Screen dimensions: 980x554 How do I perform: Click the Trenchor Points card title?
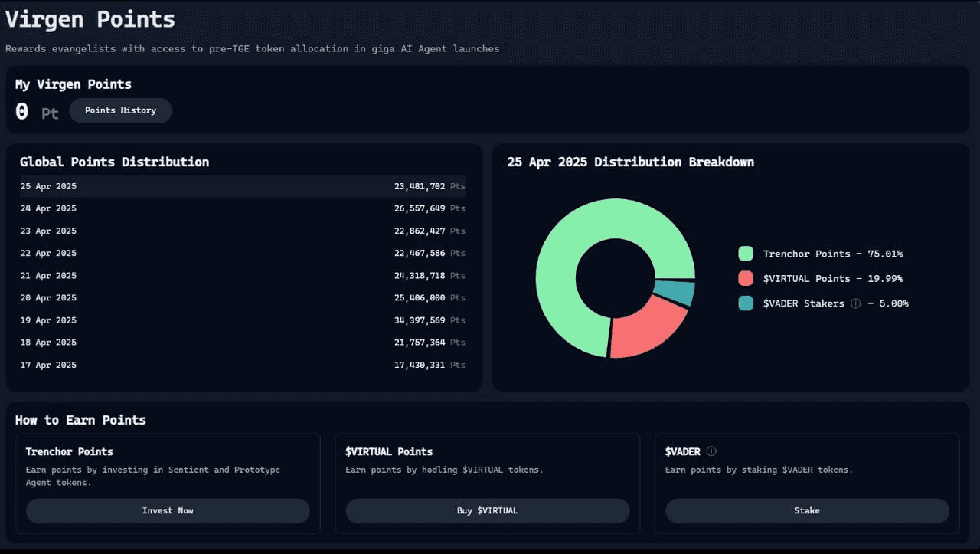coord(69,451)
